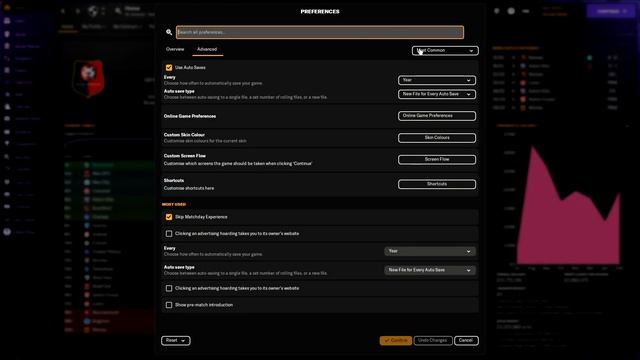Enable Show pre-match introduction checkbox
Image resolution: width=640 pixels, height=360 pixels.
point(169,305)
